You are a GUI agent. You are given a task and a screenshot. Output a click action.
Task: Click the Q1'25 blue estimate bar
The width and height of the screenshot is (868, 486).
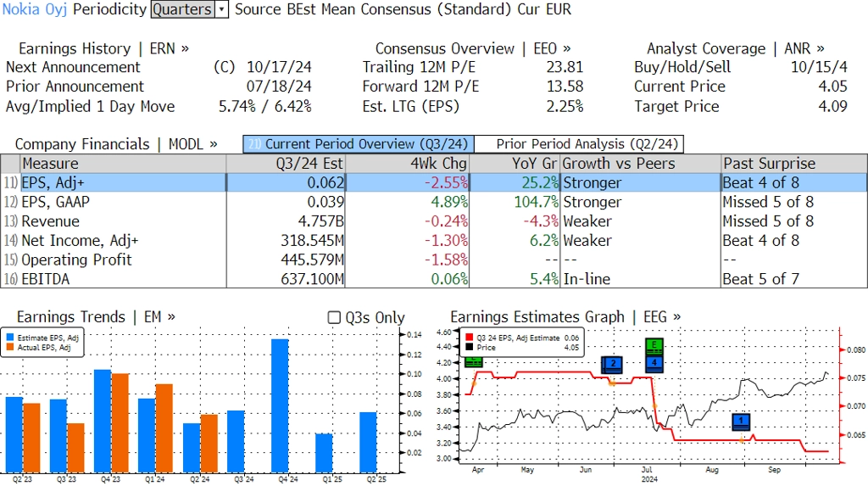[324, 453]
